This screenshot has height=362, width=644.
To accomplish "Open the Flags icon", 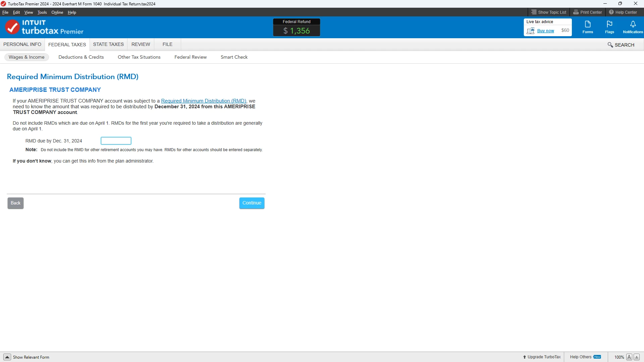I will point(609,25).
